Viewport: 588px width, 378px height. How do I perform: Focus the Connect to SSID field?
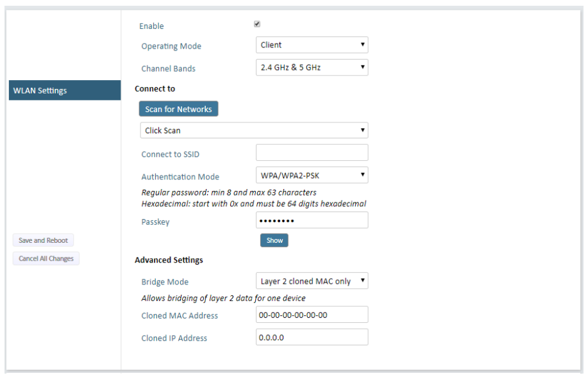click(x=312, y=153)
